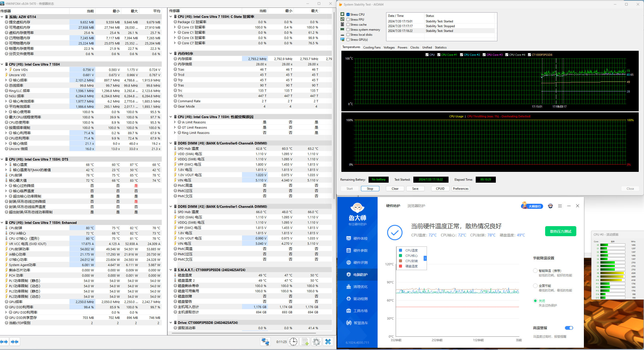This screenshot has height=350, width=644.
Task: Uncheck the CPU Core #1 graph checkbox
Action: click(439, 55)
